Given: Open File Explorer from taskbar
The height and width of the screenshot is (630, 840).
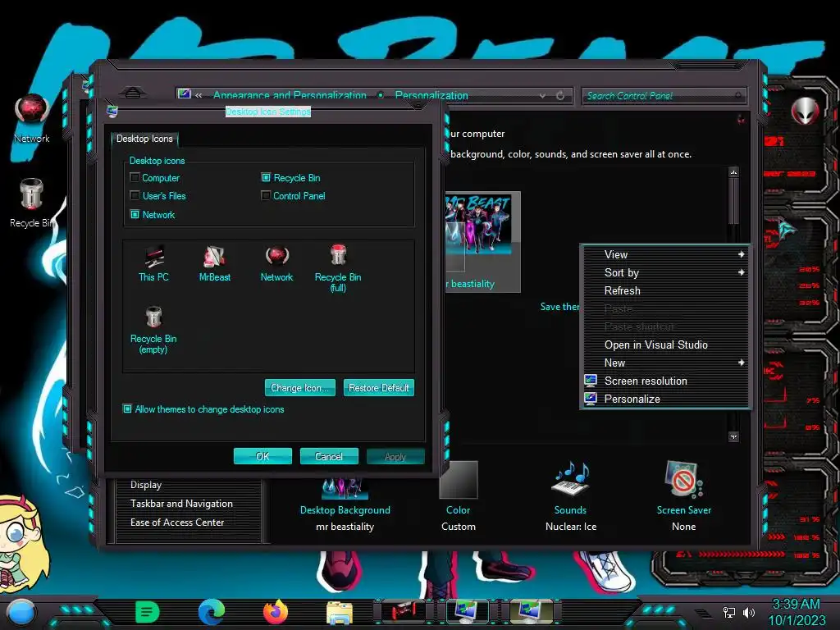Looking at the screenshot, I should click(340, 613).
